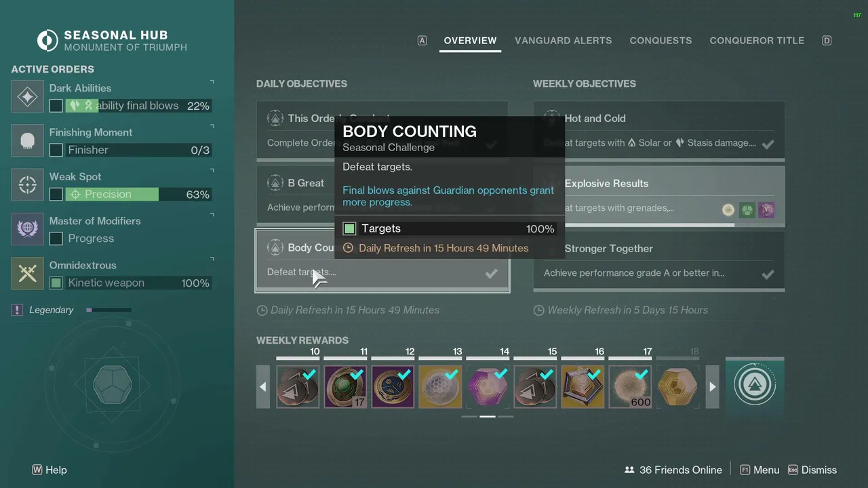Viewport: 868px width, 488px height.
Task: Toggle the Targets checkbox in Body Counting tooltip
Action: [x=349, y=228]
